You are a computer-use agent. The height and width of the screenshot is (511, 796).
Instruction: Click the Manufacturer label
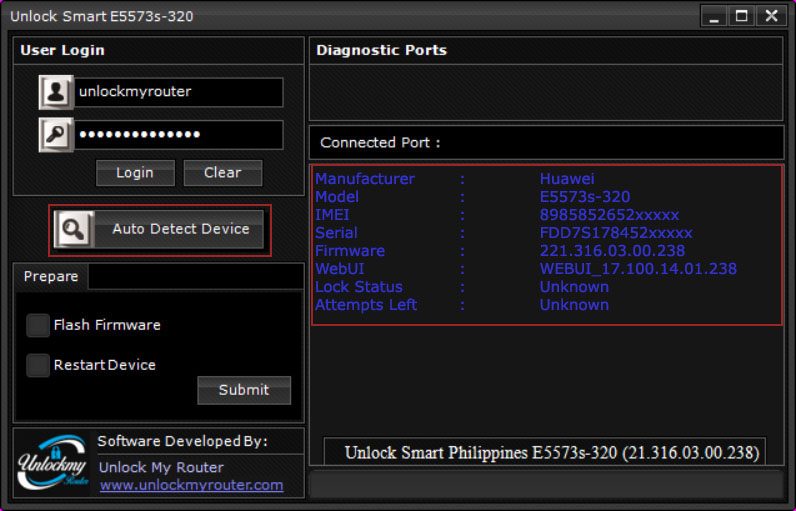click(x=365, y=179)
